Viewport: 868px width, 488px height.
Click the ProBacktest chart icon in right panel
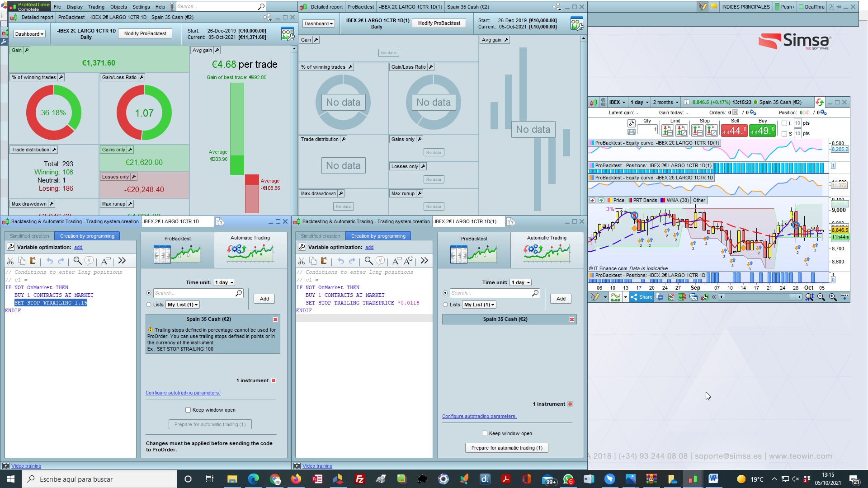click(x=473, y=254)
